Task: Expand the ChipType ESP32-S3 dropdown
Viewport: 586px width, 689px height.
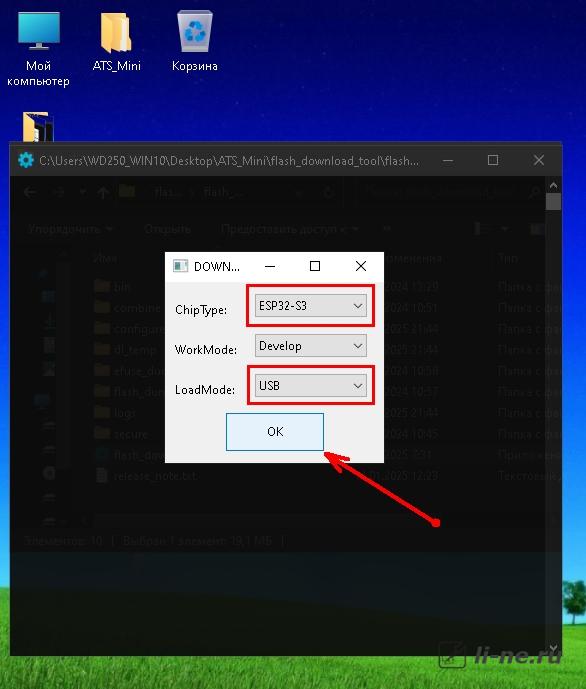Action: pyautogui.click(x=311, y=305)
